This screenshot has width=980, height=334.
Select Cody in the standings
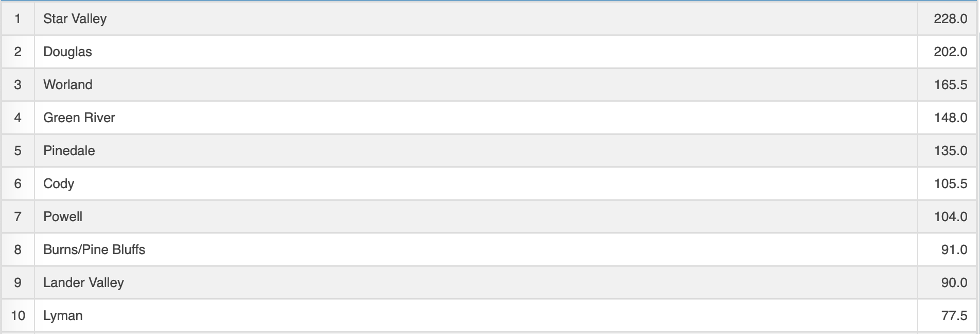[59, 183]
